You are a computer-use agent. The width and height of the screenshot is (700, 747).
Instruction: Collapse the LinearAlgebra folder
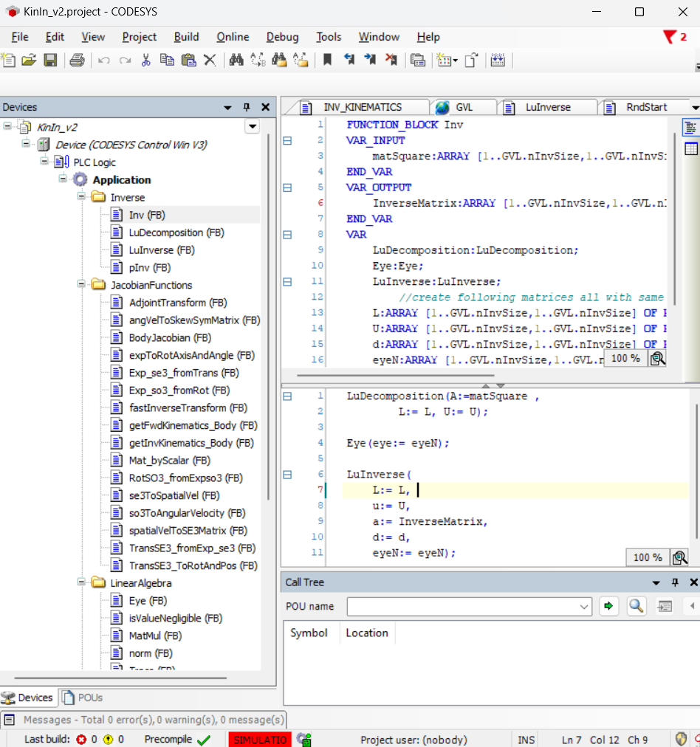click(81, 582)
